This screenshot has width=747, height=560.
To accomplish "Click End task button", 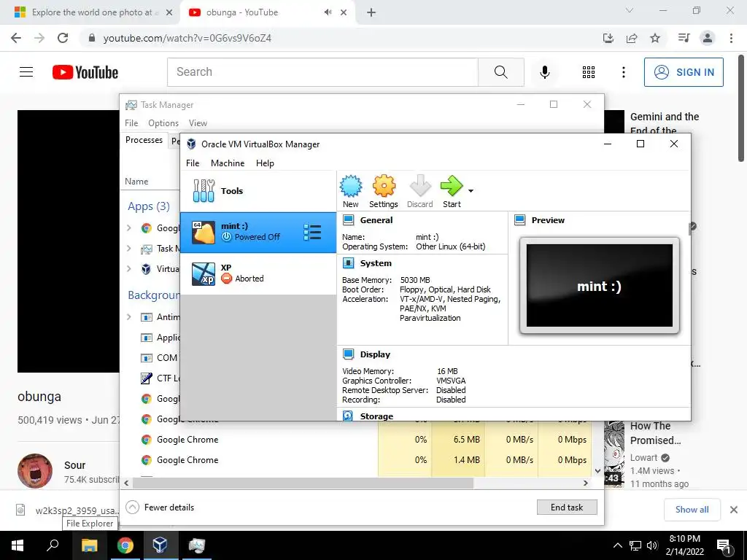I will tap(566, 507).
